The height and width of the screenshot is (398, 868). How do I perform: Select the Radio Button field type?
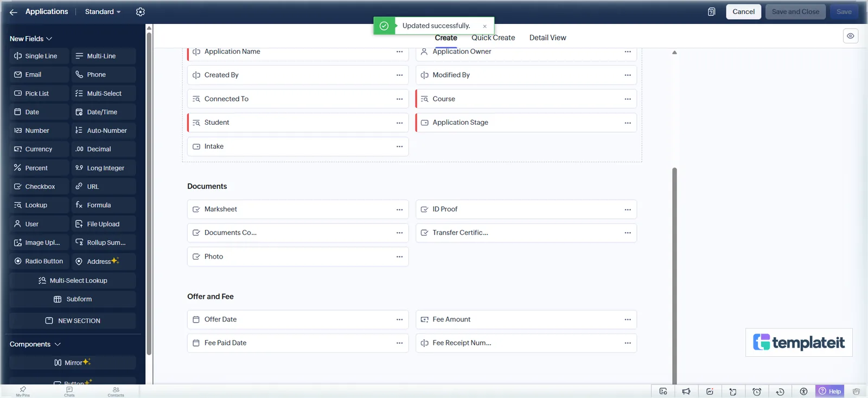coord(39,261)
